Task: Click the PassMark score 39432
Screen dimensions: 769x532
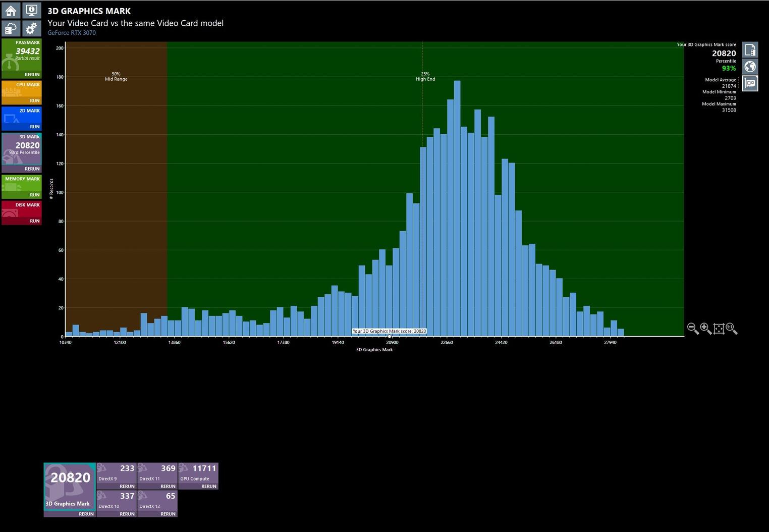Action: tap(27, 51)
